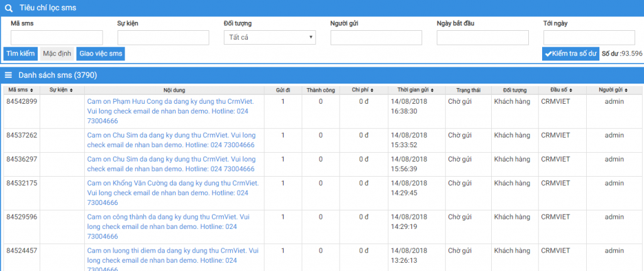Click the Gửi đi column header

[x=283, y=90]
